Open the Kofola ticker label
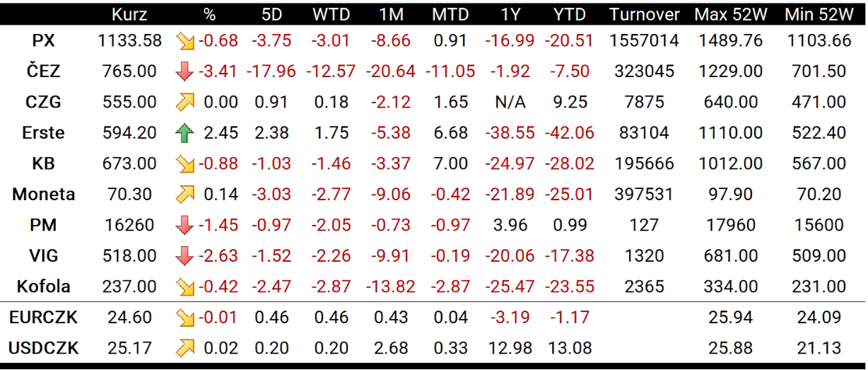 (x=44, y=287)
